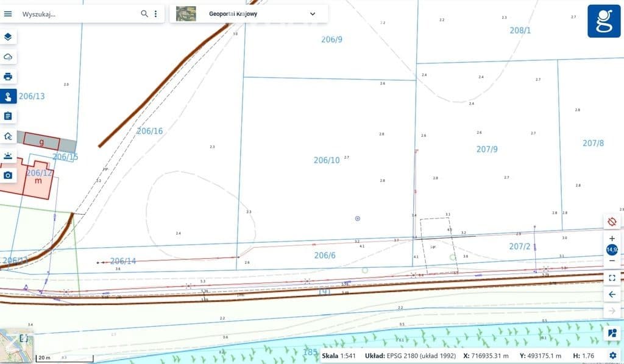Click parcel label 206/13

(x=32, y=96)
